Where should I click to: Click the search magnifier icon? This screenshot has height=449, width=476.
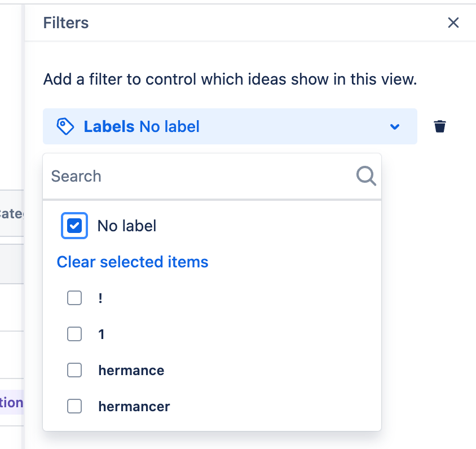tap(366, 176)
